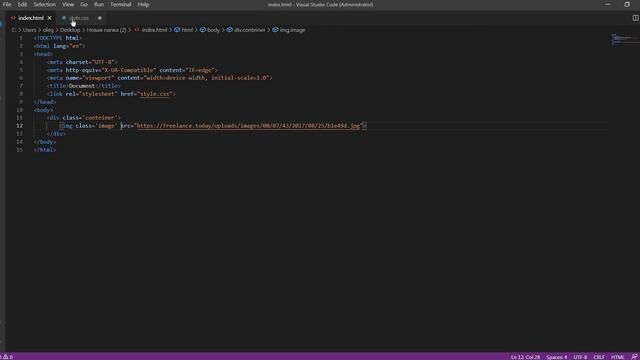Close the index.html tab
This screenshot has height=360, width=640.
[x=49, y=18]
